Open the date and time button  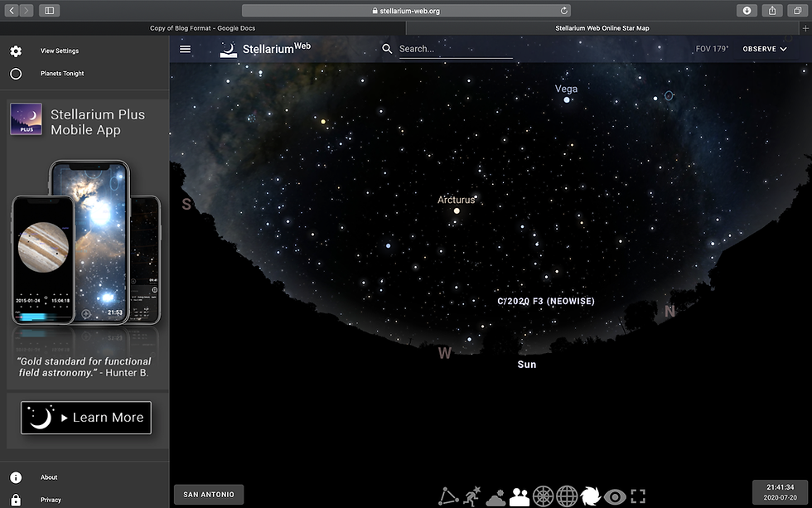[x=780, y=492]
